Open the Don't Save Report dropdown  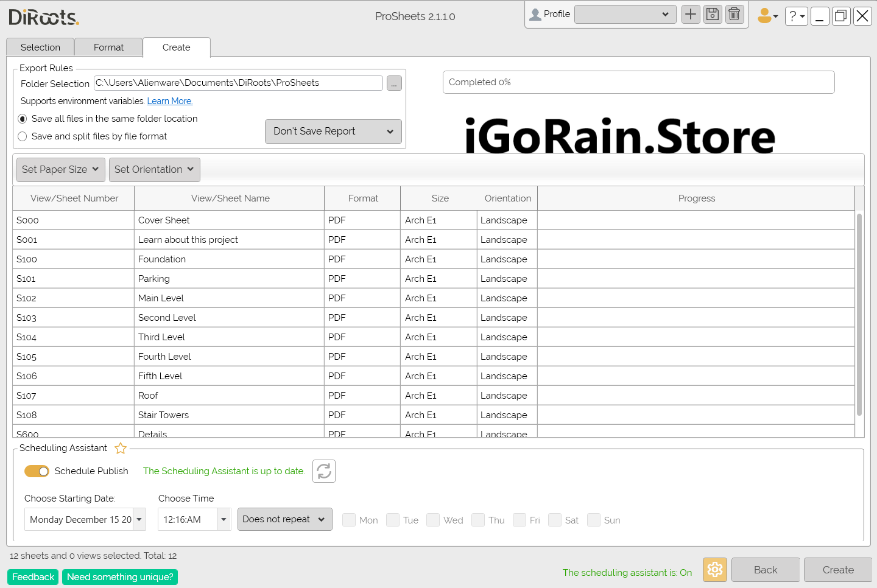pos(333,131)
